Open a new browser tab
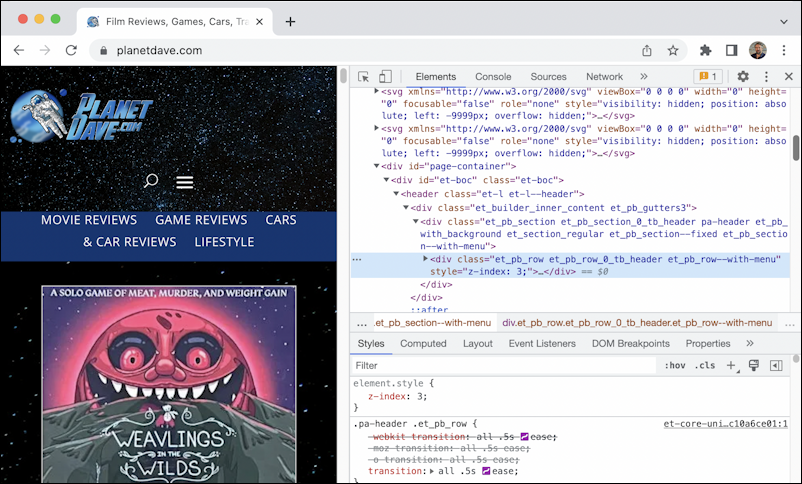This screenshot has height=484, width=802. click(x=290, y=21)
